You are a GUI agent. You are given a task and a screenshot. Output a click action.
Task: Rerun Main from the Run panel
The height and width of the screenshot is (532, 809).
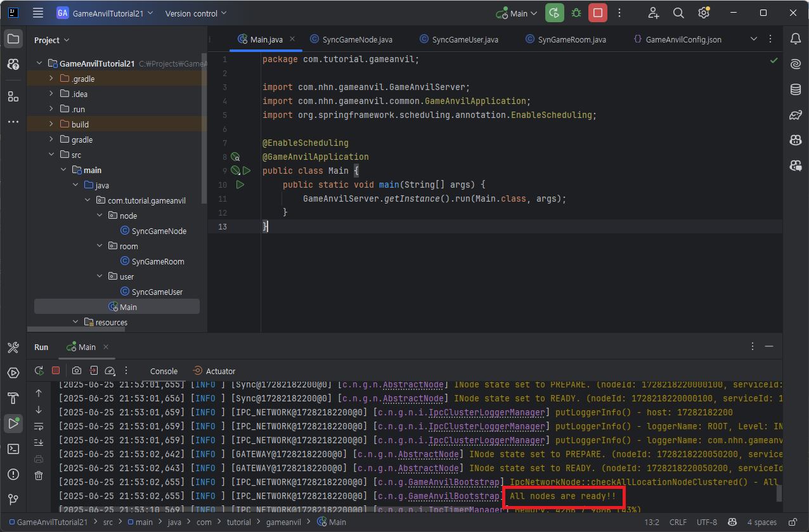tap(39, 371)
